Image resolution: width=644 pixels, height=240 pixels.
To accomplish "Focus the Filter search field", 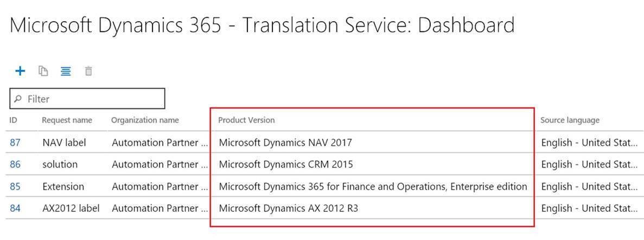I will (x=92, y=99).
